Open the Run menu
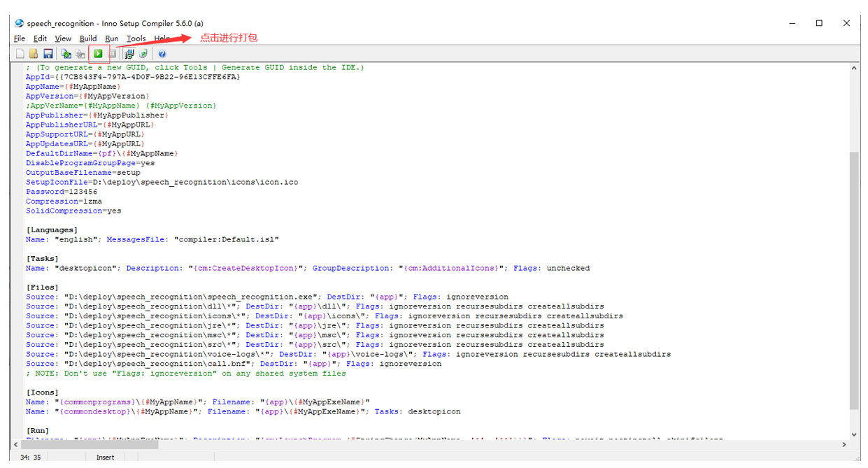 [112, 38]
